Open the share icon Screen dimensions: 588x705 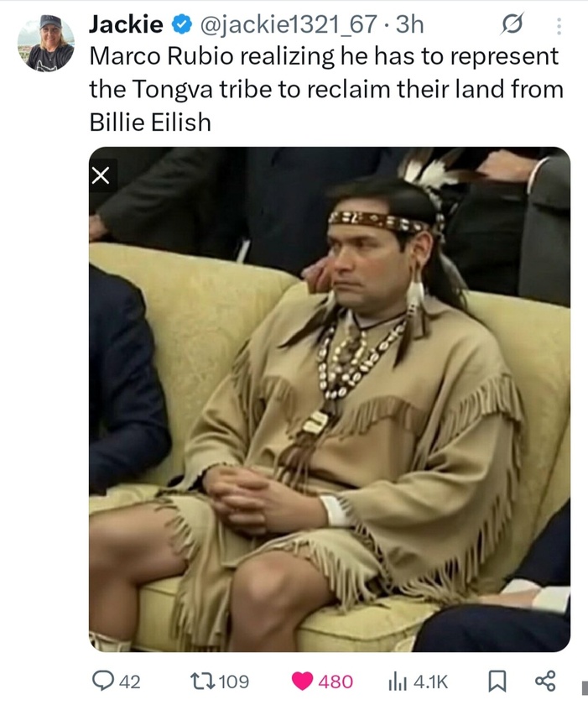pos(545,681)
